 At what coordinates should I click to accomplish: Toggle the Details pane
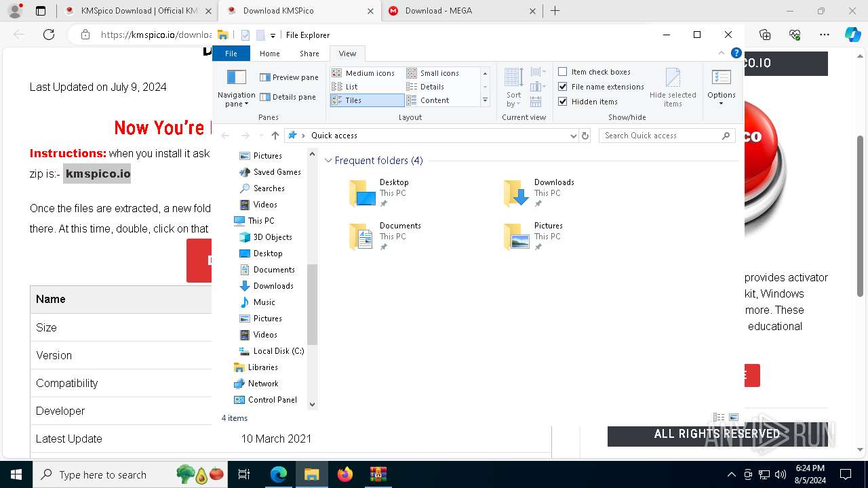(x=288, y=97)
